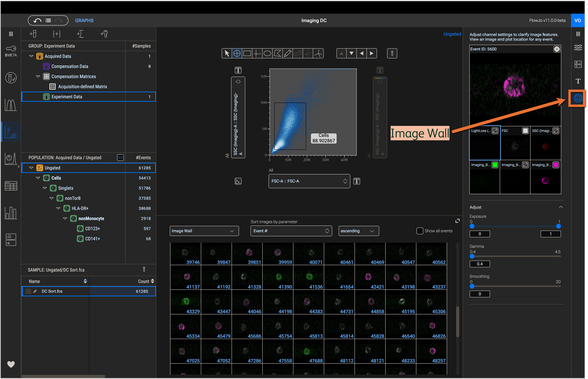Enable Show all events checkbox
This screenshot has width=588, height=379.
click(419, 231)
